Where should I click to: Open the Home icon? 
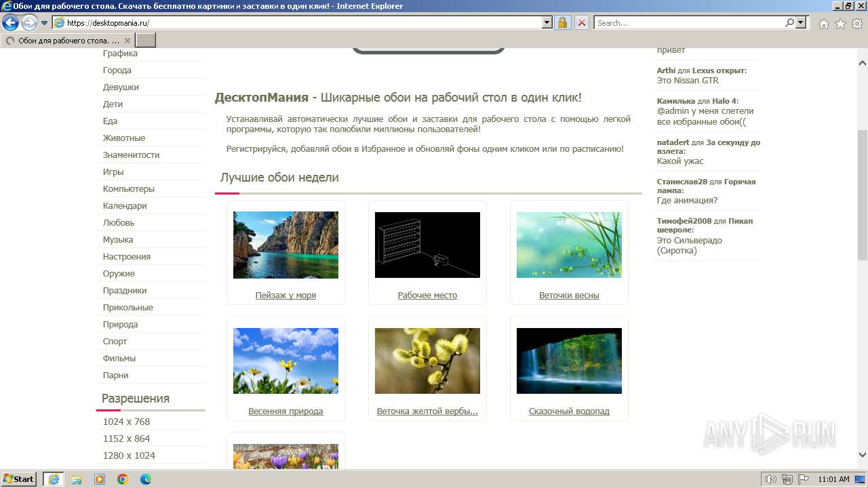[x=823, y=23]
